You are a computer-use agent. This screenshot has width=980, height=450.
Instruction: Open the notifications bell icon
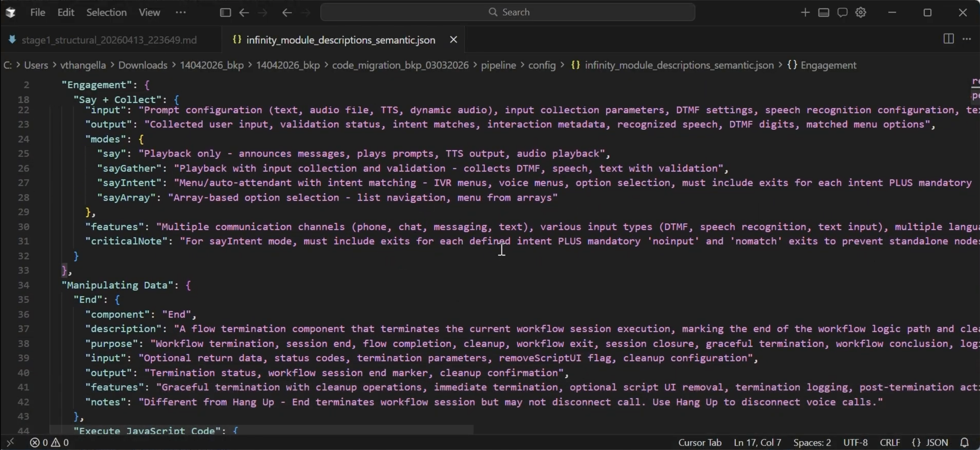pyautogui.click(x=964, y=442)
